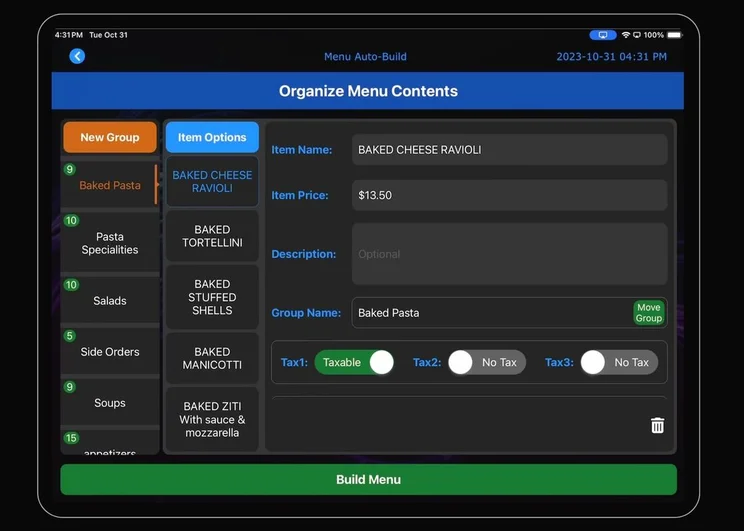Open the Side Orders group
Viewport: 744px width, 531px height.
tap(110, 351)
